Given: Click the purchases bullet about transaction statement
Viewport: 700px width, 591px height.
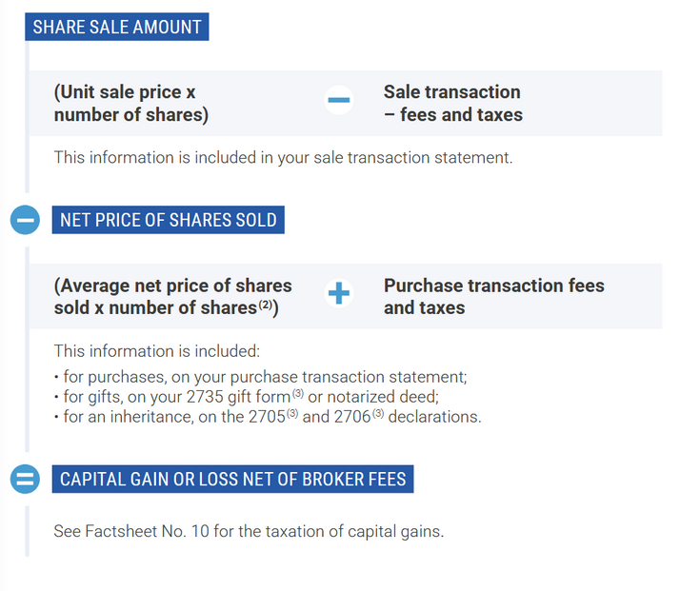Looking at the screenshot, I should point(260,376).
